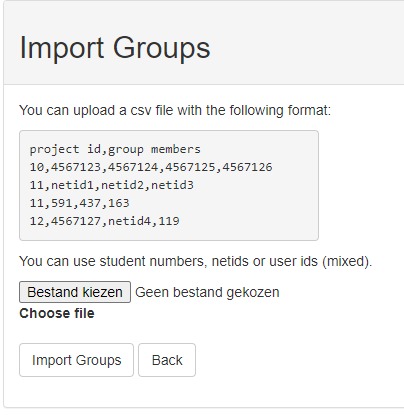
Task: Click 'netid2' in the csv example
Action: tap(122, 185)
